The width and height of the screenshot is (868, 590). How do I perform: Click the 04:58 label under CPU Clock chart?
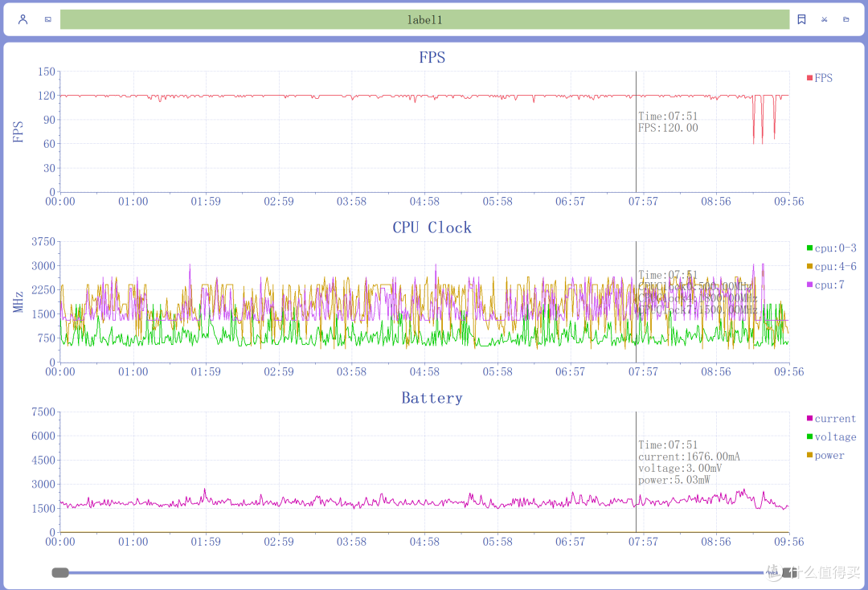(x=424, y=372)
